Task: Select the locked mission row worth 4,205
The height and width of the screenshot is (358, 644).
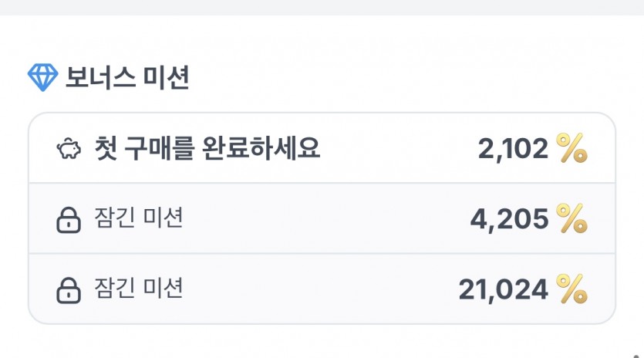Action: (x=322, y=218)
